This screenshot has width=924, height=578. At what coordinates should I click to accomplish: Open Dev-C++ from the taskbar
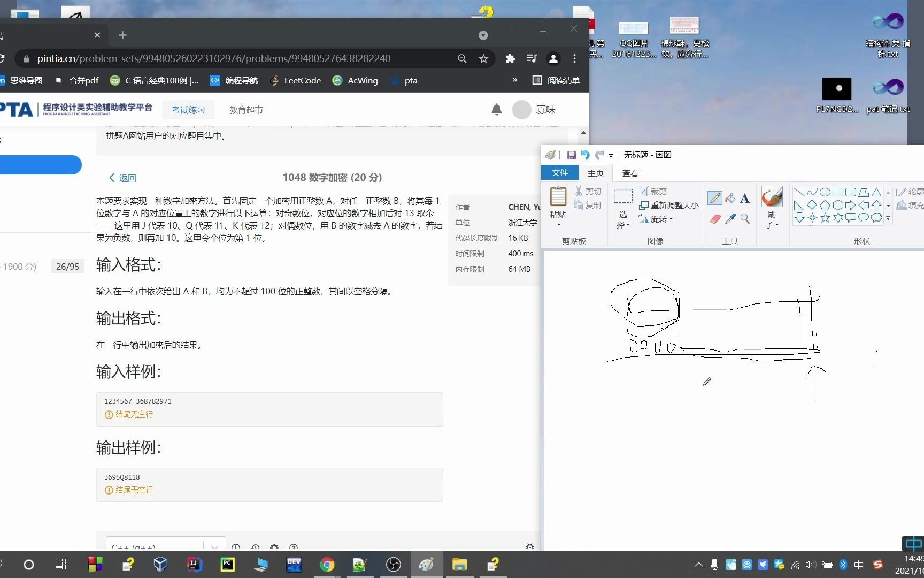coord(294,565)
